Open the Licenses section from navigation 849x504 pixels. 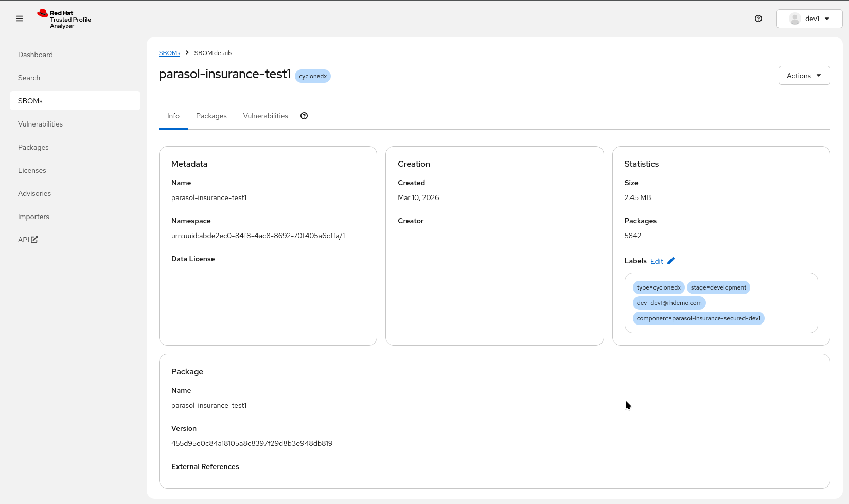(x=32, y=170)
